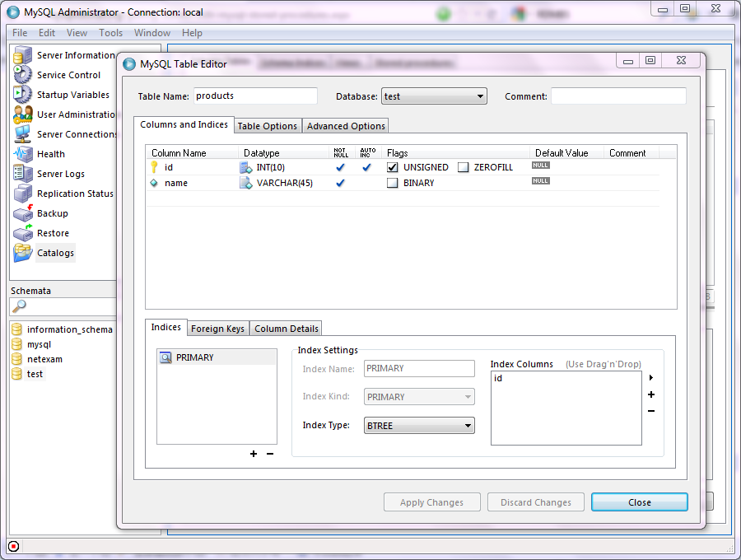Open View menu
The image size is (741, 560).
77,33
